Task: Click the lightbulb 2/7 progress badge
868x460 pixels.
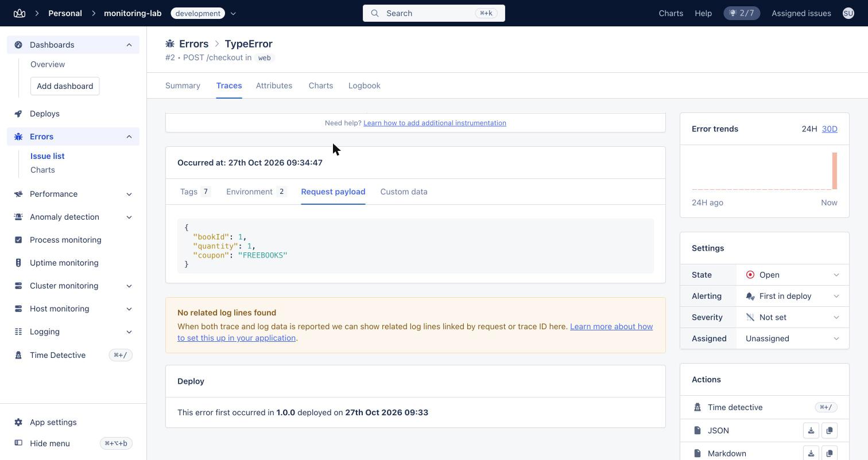Action: pyautogui.click(x=742, y=13)
